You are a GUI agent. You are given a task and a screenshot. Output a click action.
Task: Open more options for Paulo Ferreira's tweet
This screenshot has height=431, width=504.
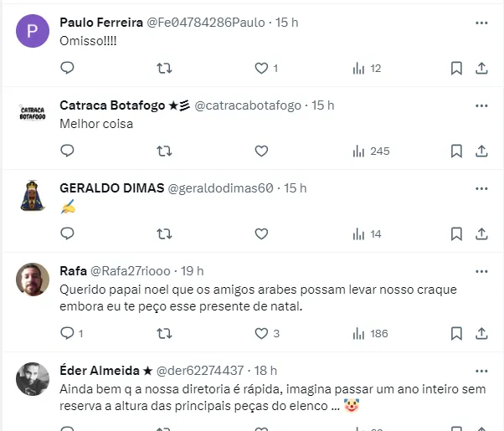click(x=481, y=23)
